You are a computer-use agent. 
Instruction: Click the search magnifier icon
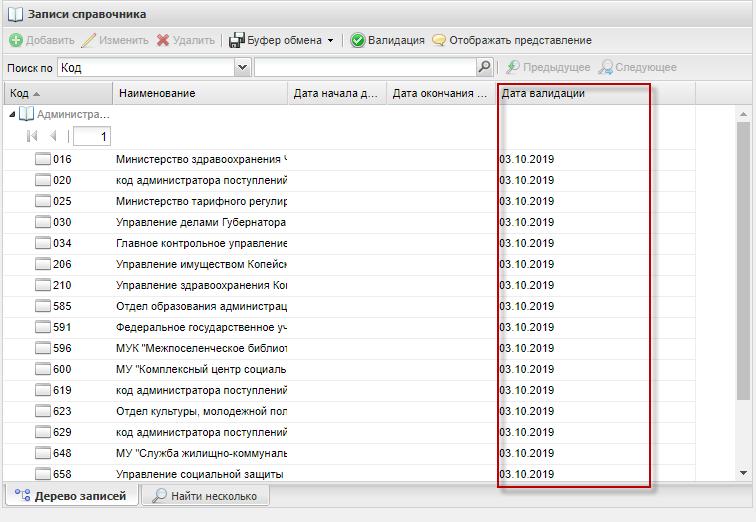[x=484, y=67]
